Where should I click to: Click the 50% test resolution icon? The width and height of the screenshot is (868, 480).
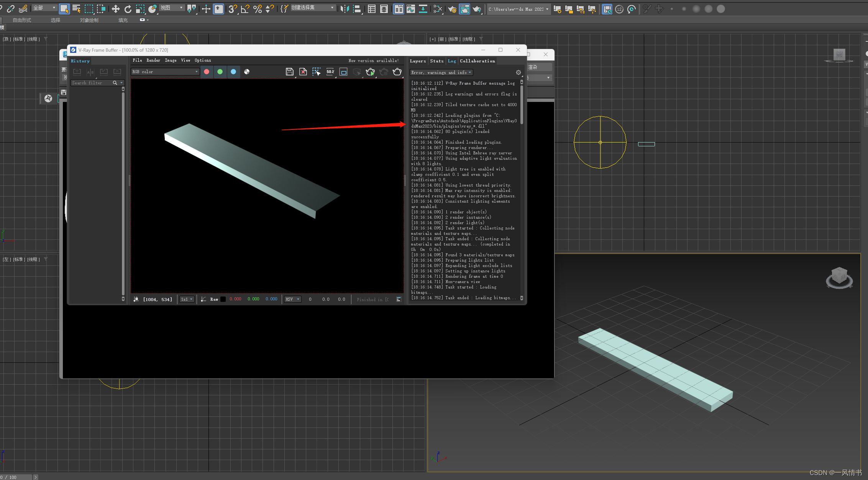click(x=330, y=72)
